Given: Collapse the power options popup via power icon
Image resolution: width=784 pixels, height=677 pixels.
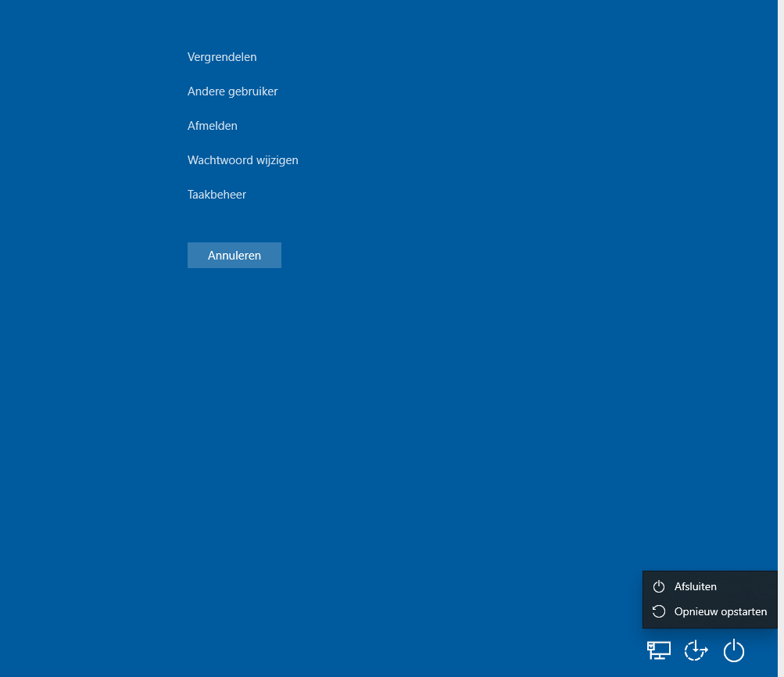Looking at the screenshot, I should (x=733, y=650).
